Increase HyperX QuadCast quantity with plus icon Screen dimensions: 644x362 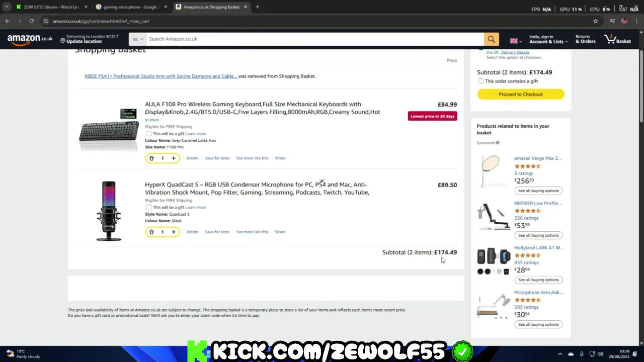point(174,232)
